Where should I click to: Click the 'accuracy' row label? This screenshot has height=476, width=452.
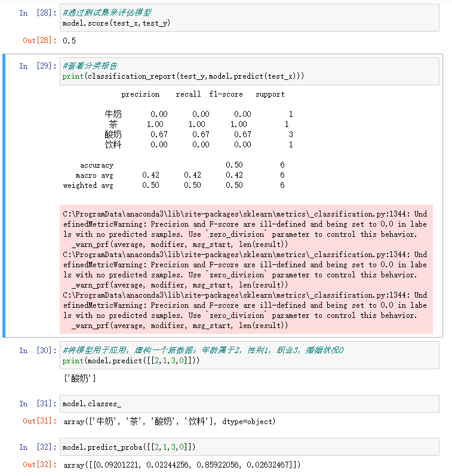97,165
